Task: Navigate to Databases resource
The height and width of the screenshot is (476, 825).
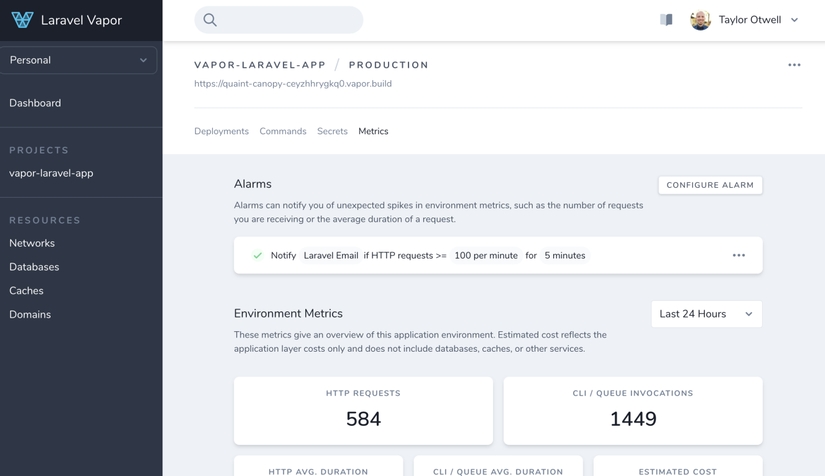Action: pos(34,267)
